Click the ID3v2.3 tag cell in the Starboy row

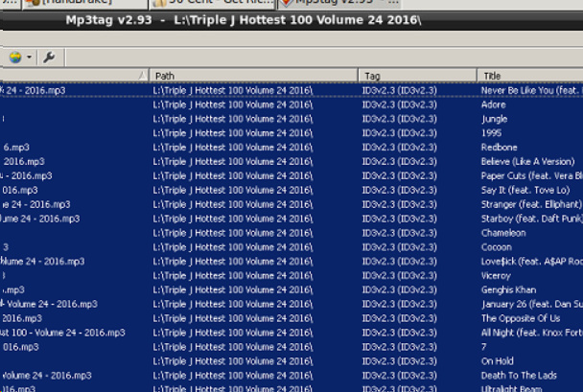(x=400, y=219)
